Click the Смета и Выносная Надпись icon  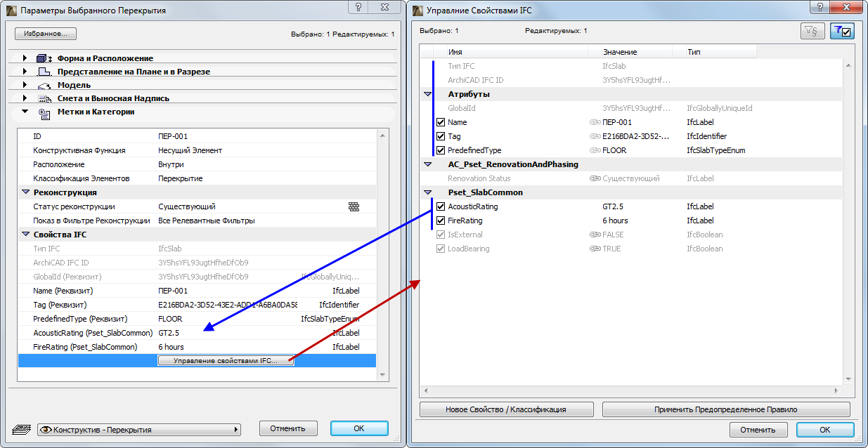44,98
